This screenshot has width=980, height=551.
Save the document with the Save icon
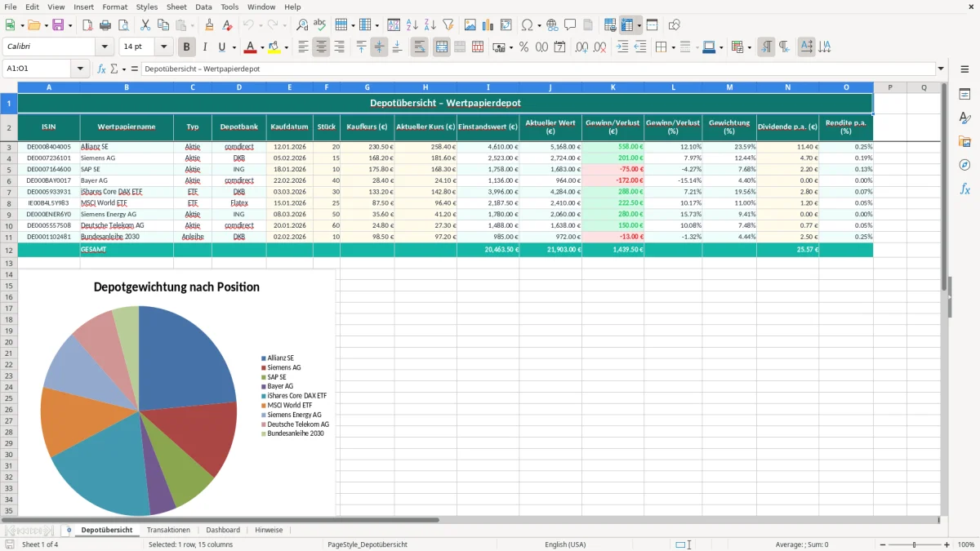pos(58,25)
